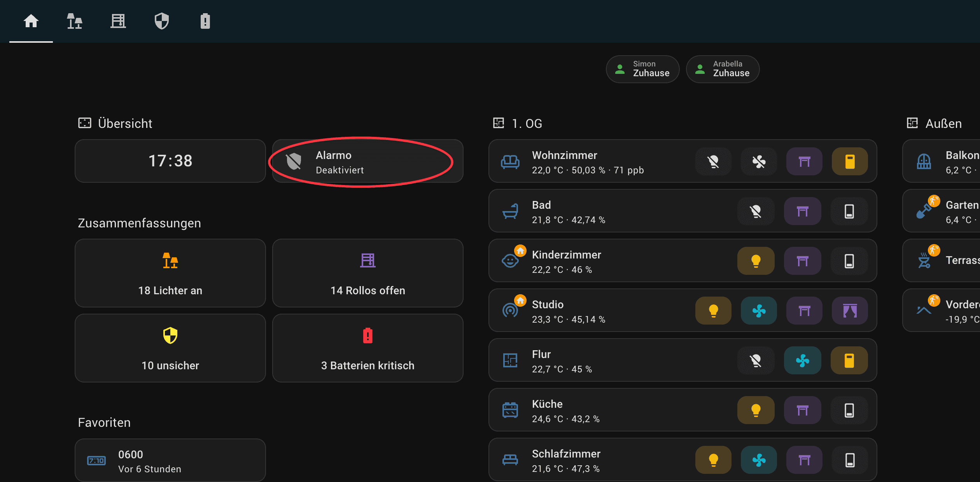Open the battery status tab
Image resolution: width=980 pixels, height=482 pixels.
pos(205,21)
